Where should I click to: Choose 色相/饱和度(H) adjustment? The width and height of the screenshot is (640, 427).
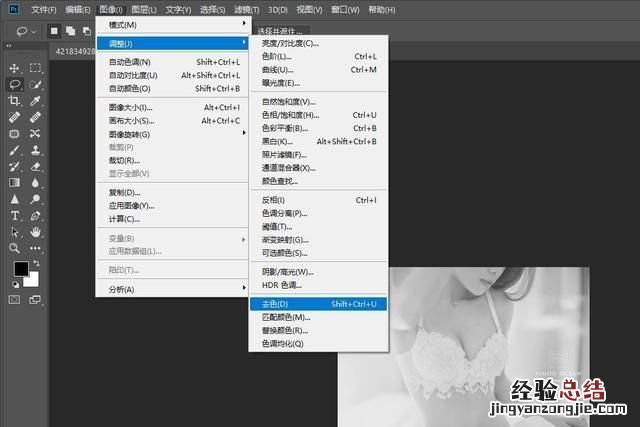click(318, 115)
